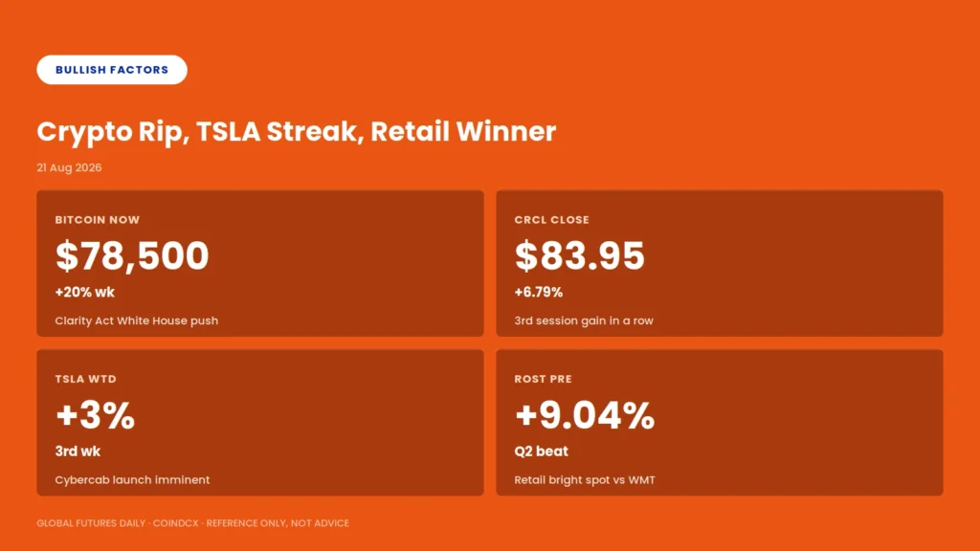This screenshot has width=980, height=551.
Task: Click the $83.95 CRCL price figure
Action: [x=579, y=256]
